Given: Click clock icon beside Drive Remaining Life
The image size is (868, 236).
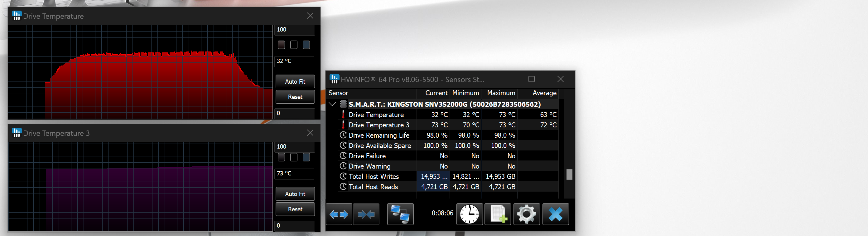Looking at the screenshot, I should tap(343, 135).
